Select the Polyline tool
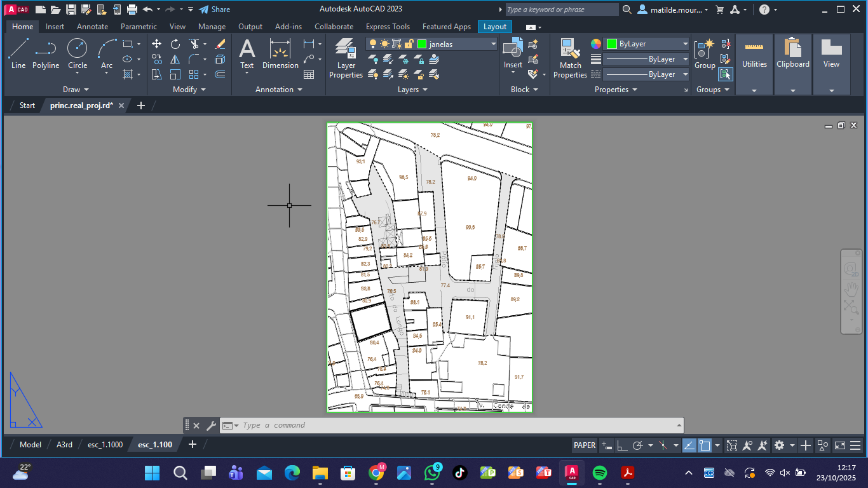The height and width of the screenshot is (488, 868). [x=46, y=53]
